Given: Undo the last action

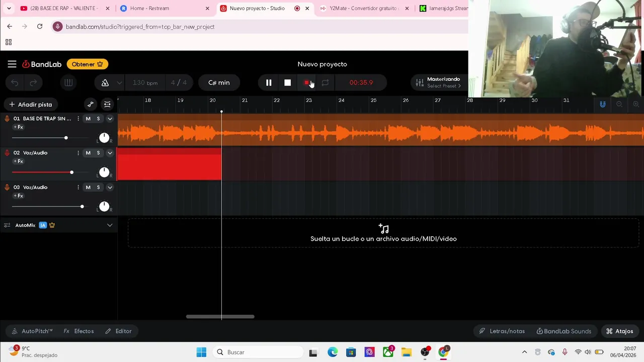Looking at the screenshot, I should coord(15,82).
